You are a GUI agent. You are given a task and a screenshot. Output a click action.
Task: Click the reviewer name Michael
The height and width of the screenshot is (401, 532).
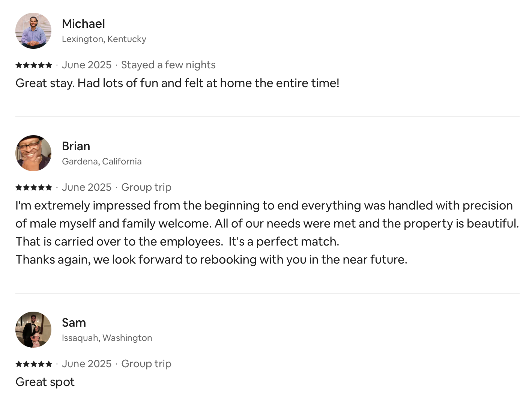[83, 24]
